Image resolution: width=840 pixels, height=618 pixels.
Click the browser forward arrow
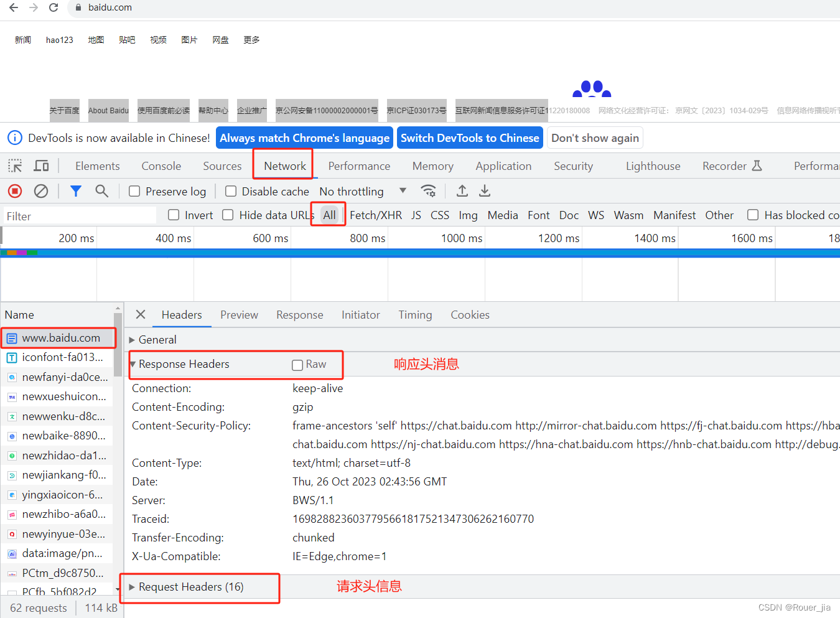click(34, 7)
